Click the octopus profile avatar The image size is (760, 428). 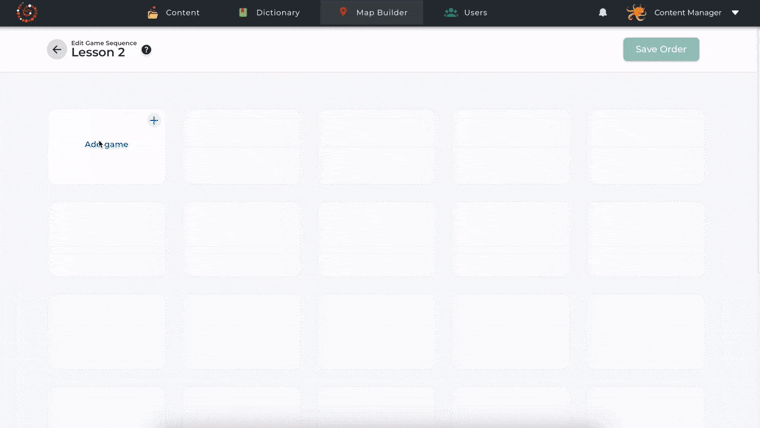click(x=636, y=13)
